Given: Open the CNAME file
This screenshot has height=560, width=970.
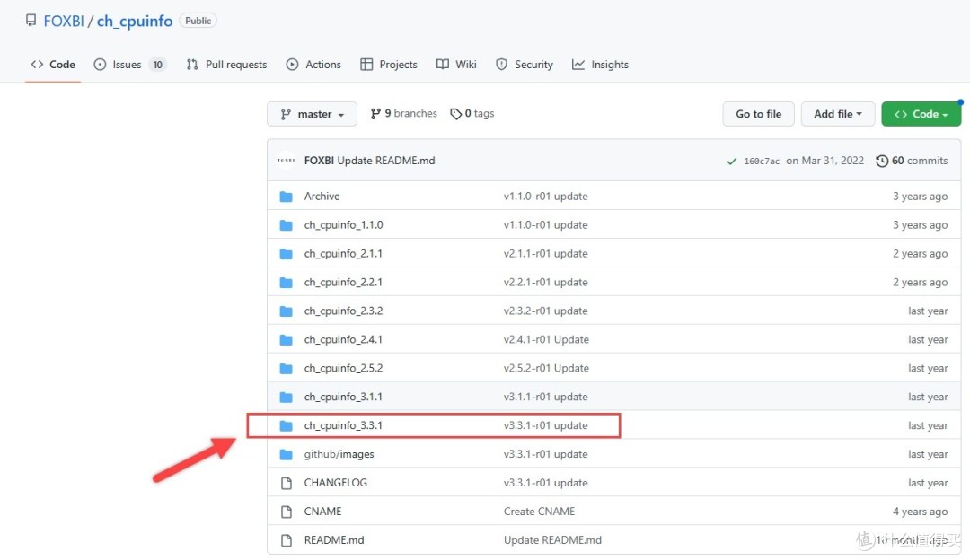Looking at the screenshot, I should pyautogui.click(x=322, y=512).
